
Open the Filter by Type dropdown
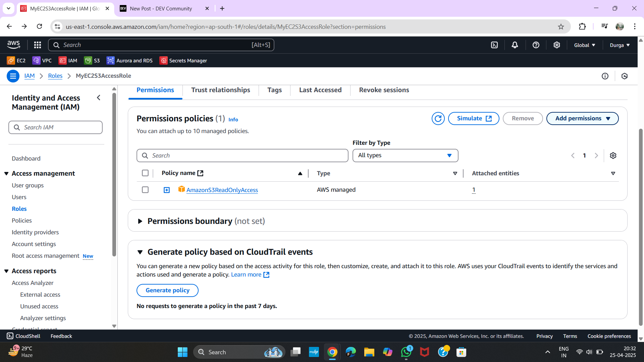pos(405,156)
